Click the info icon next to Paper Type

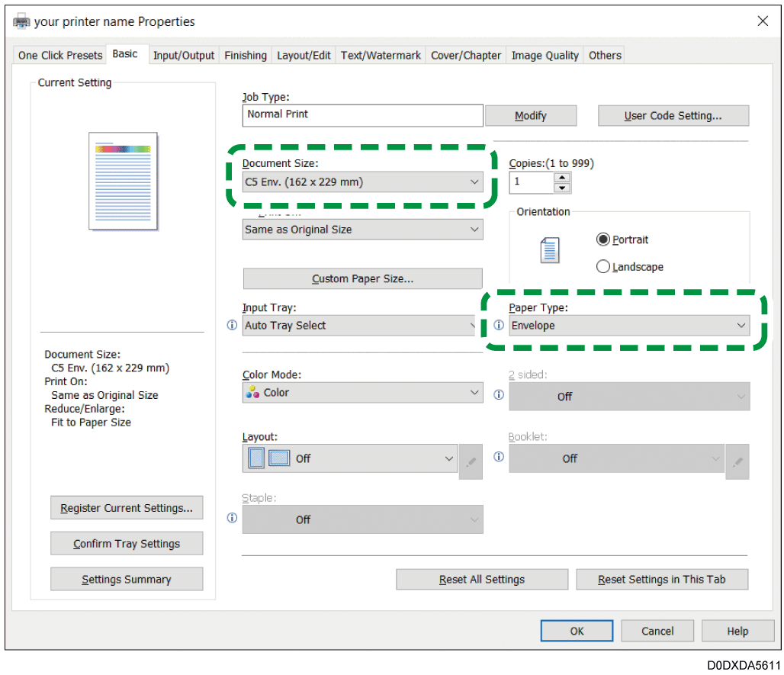point(499,326)
